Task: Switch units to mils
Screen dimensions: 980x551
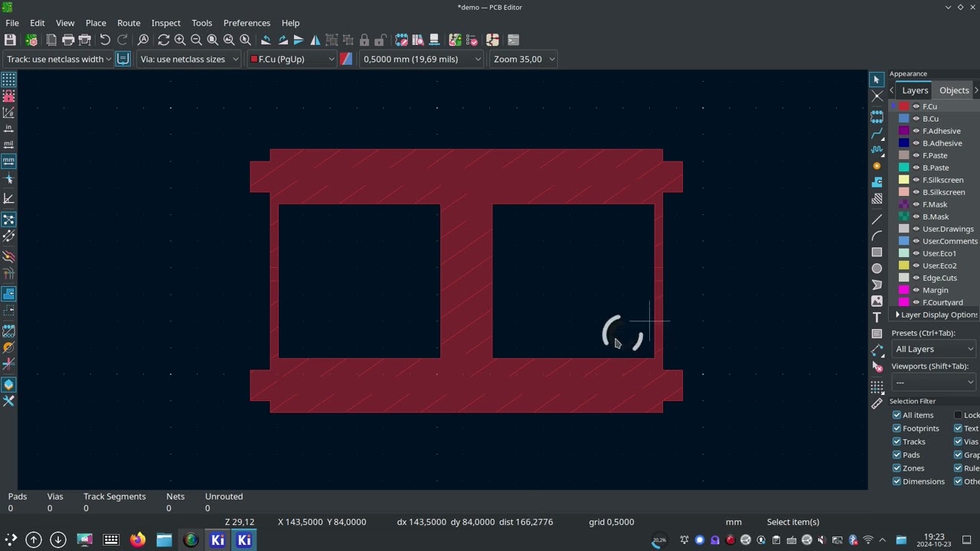Action: [8, 144]
